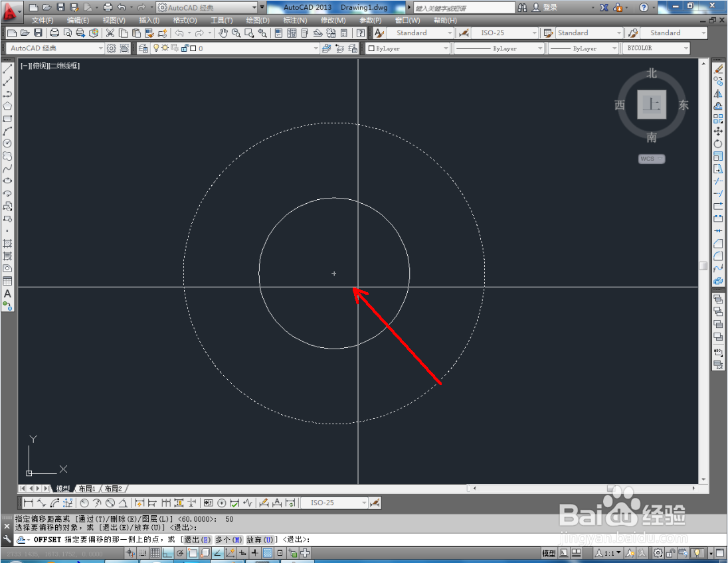
Task: Open the 修改(M) menu
Action: pos(333,21)
